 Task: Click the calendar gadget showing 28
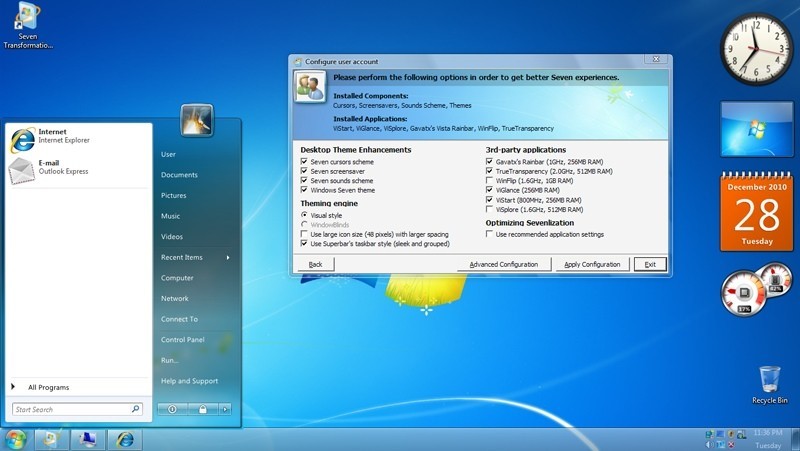[x=756, y=212]
